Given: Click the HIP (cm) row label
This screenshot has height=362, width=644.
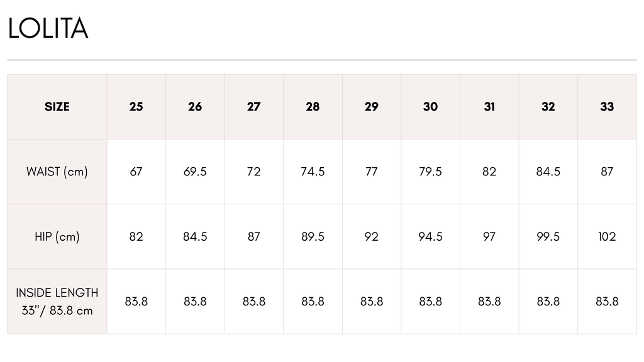Looking at the screenshot, I should [57, 237].
